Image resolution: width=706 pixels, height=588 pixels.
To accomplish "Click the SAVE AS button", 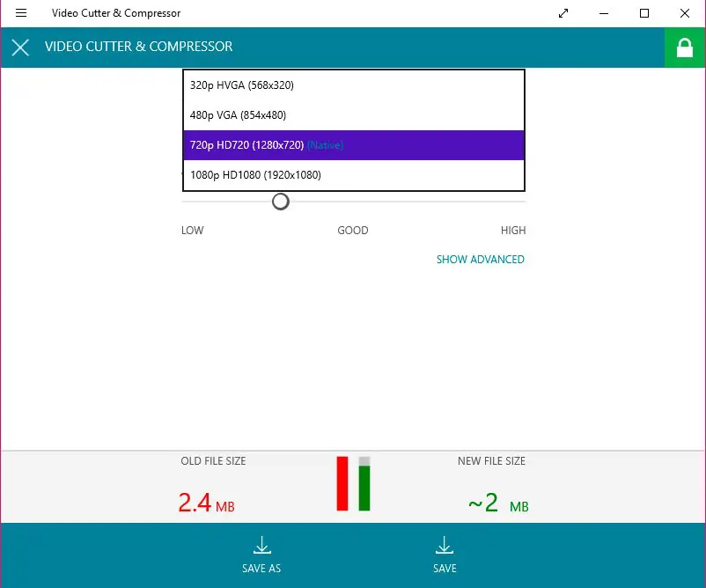I will (x=261, y=555).
